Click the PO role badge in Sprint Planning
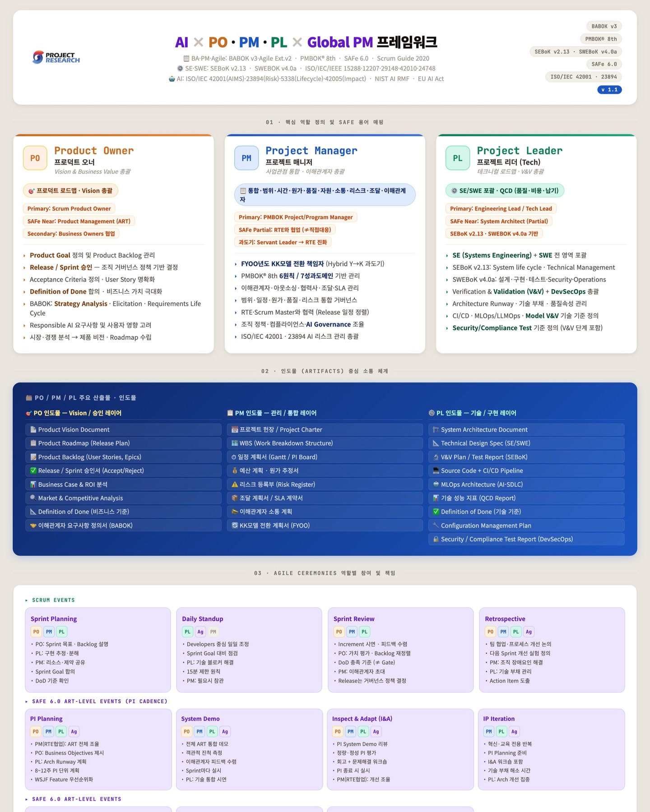This screenshot has height=812, width=650. coord(36,632)
